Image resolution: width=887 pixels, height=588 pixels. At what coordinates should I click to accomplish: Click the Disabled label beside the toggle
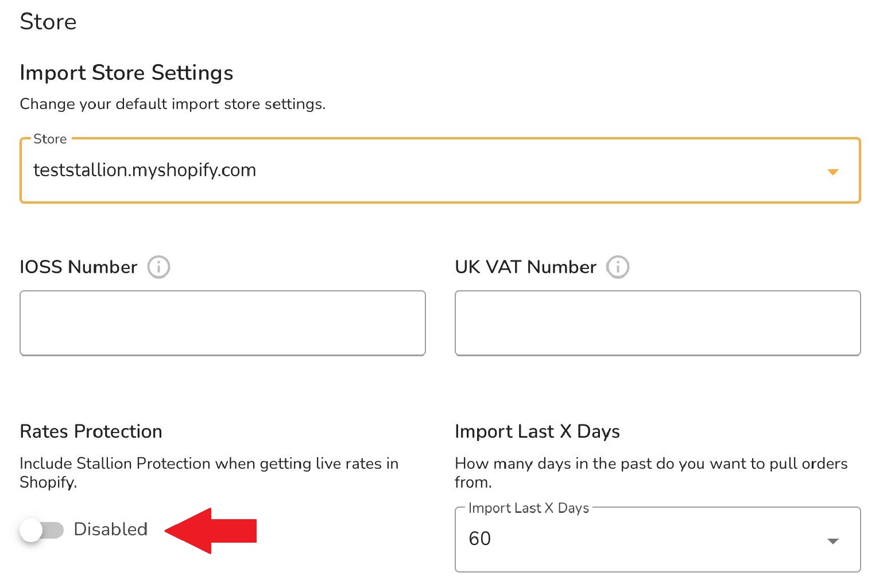click(111, 529)
